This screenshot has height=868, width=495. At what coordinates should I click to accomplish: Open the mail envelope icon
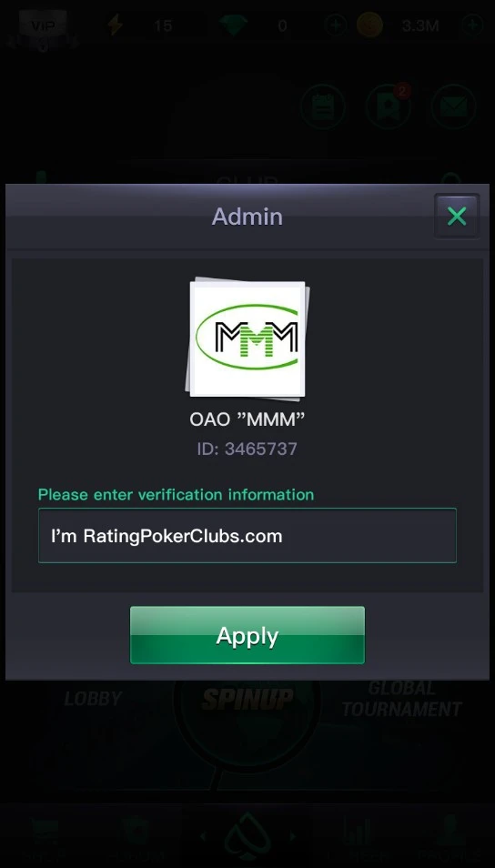click(x=453, y=106)
